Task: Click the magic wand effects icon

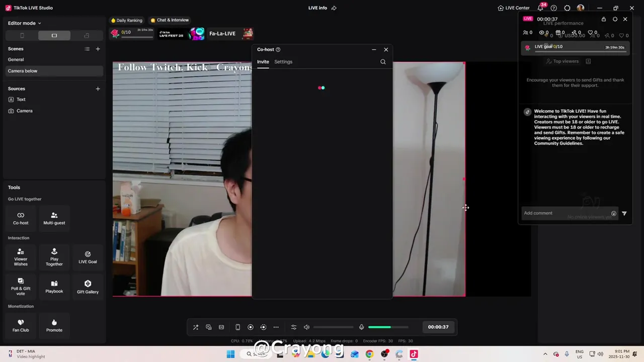Action: [196, 327]
